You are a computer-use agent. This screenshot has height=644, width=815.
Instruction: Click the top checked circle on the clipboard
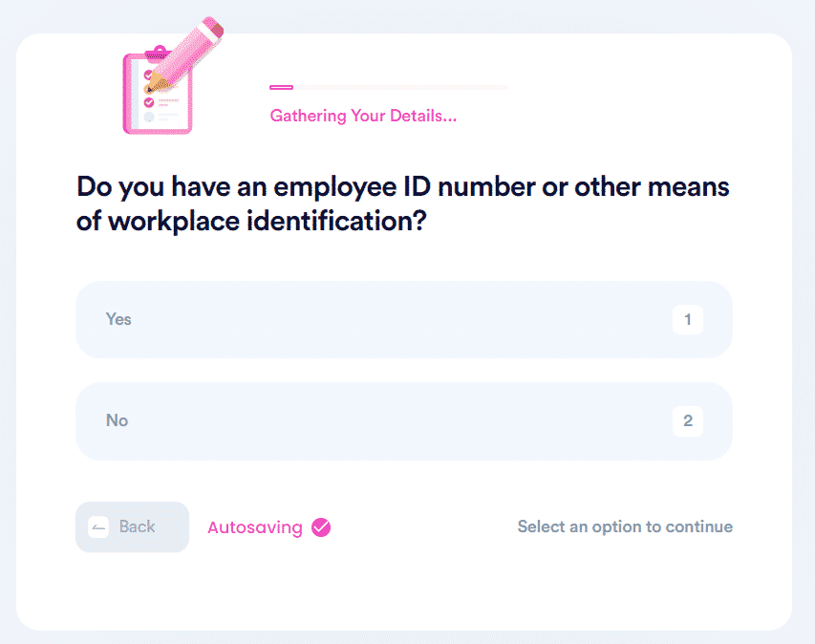[x=148, y=75]
